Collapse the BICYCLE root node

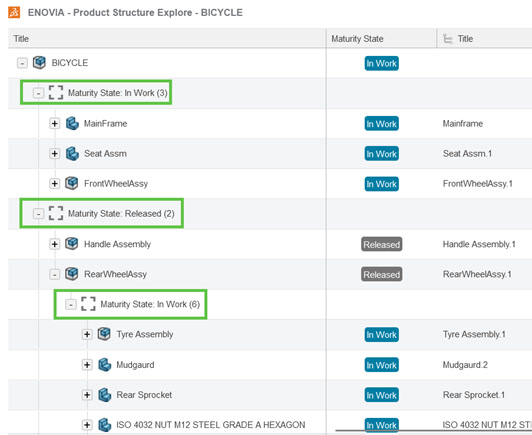pos(22,63)
